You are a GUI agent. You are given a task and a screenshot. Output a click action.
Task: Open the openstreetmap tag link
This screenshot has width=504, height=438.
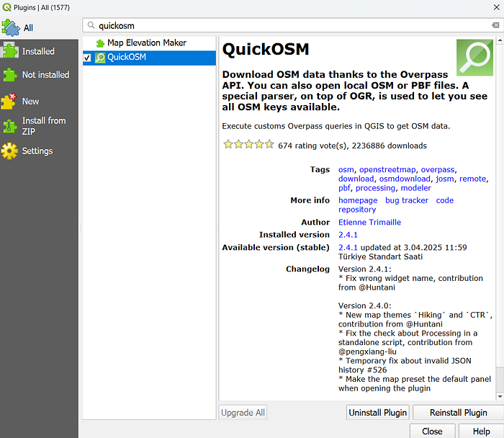[387, 169]
